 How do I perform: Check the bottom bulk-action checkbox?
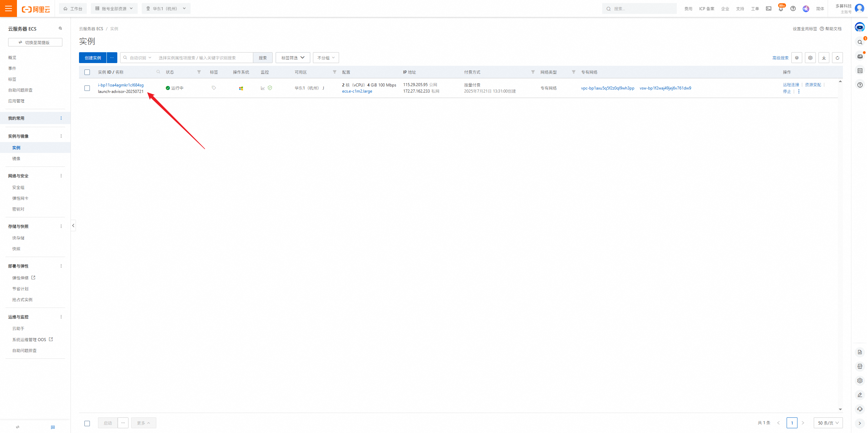(87, 423)
